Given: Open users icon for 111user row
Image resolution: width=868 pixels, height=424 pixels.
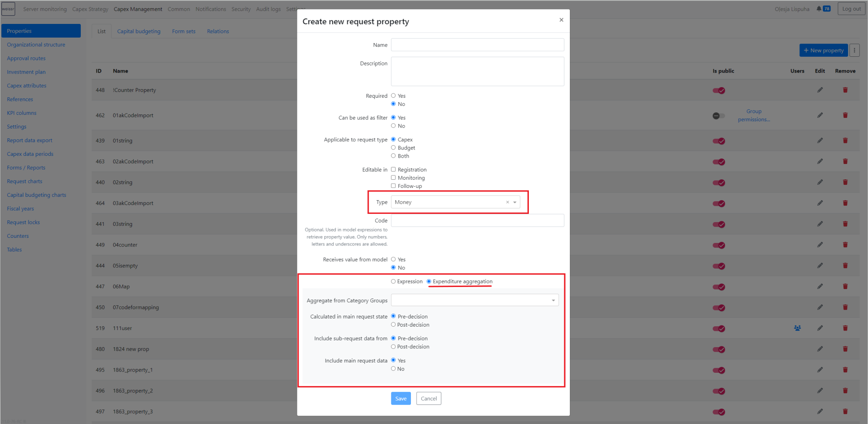Looking at the screenshot, I should point(797,328).
